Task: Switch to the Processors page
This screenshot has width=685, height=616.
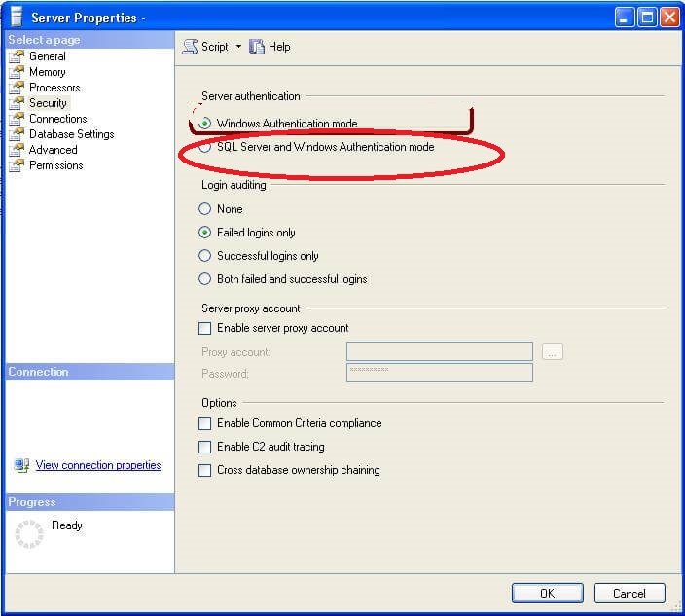Action: [x=54, y=88]
